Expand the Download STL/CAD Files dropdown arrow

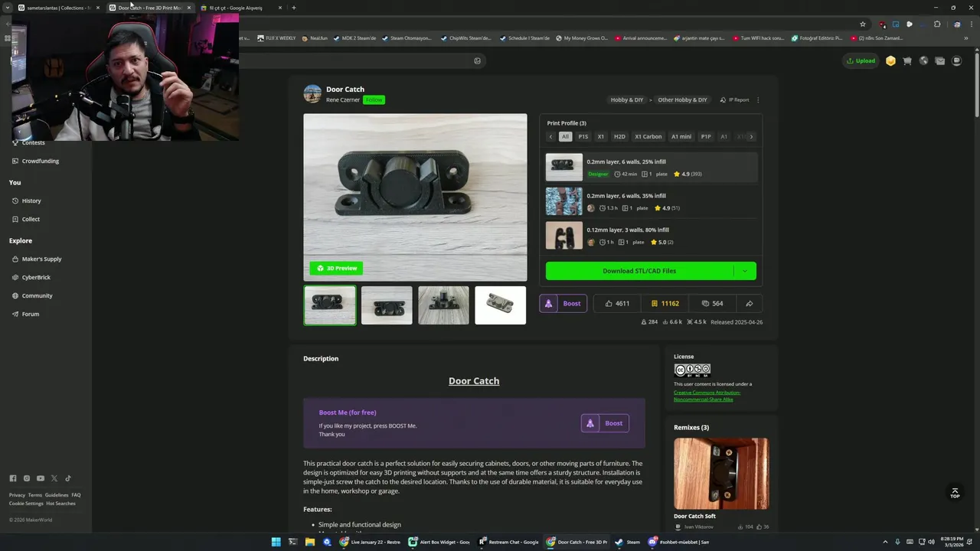tap(744, 271)
